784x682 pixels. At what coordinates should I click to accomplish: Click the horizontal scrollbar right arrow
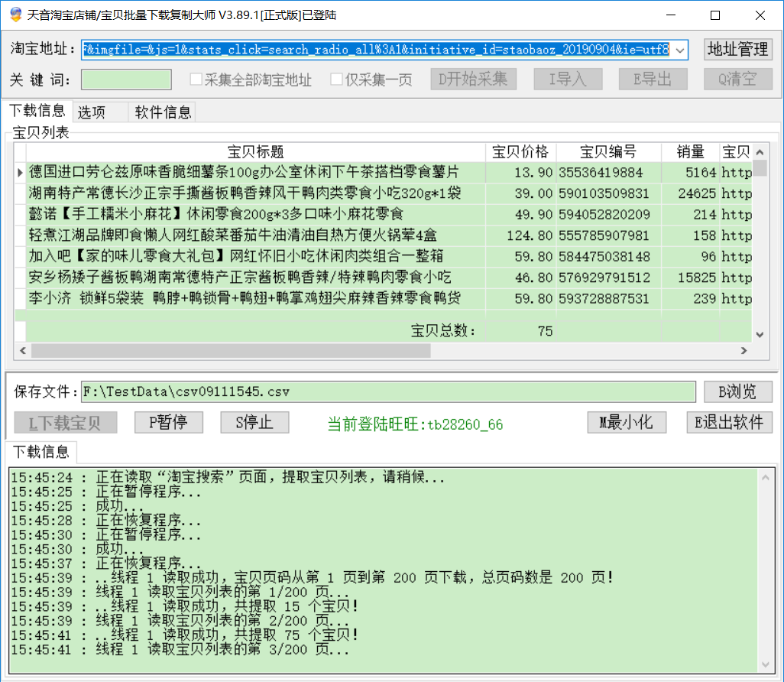pos(743,350)
